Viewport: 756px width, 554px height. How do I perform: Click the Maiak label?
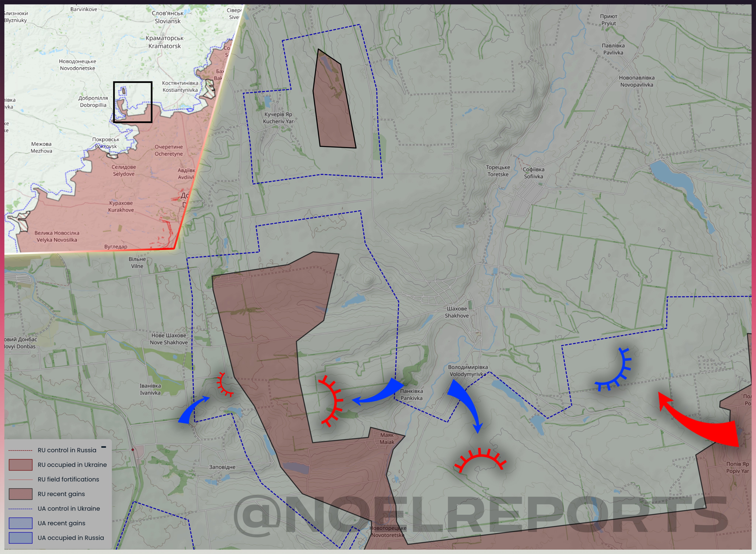[387, 439]
